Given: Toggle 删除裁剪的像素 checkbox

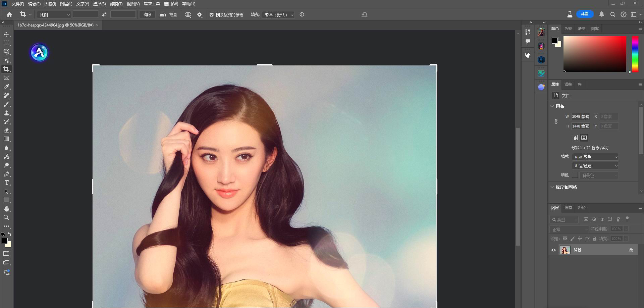Looking at the screenshot, I should click(212, 15).
